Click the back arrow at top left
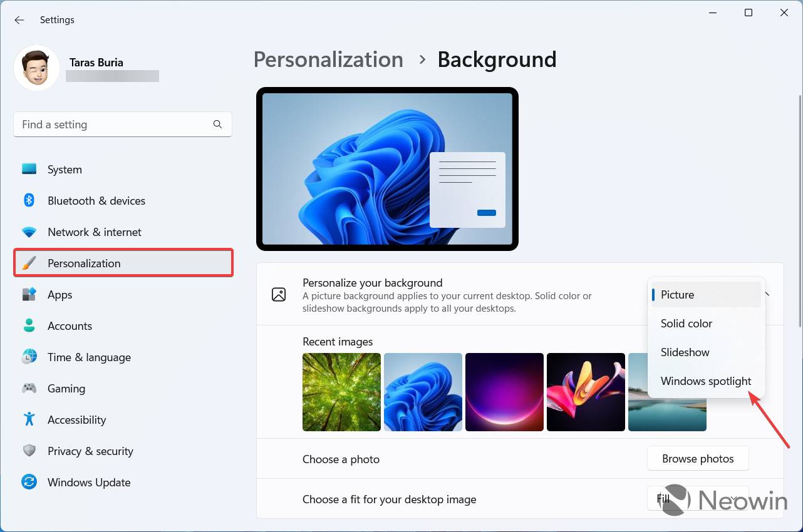Screen dimensions: 803x532 pyautogui.click(x=19, y=19)
